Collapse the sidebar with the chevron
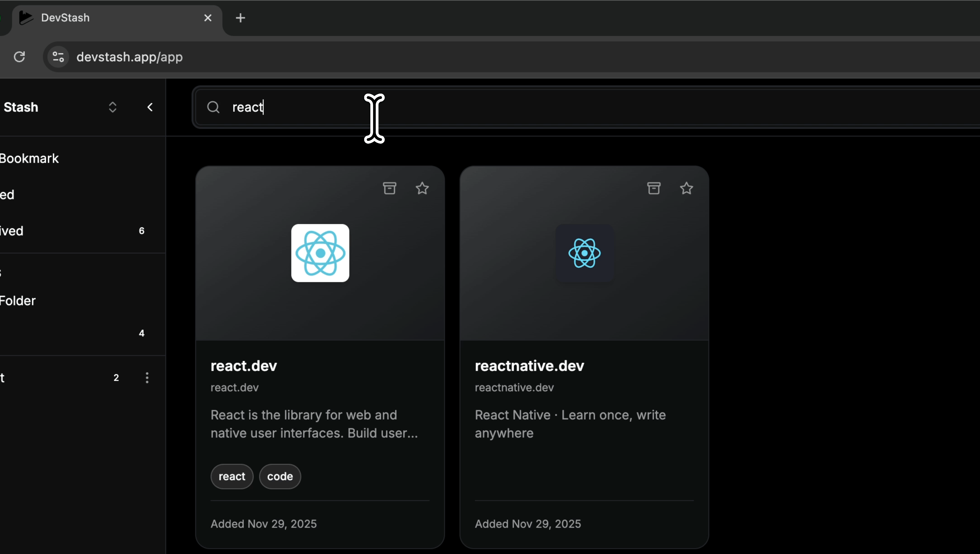980x554 pixels. click(x=150, y=107)
